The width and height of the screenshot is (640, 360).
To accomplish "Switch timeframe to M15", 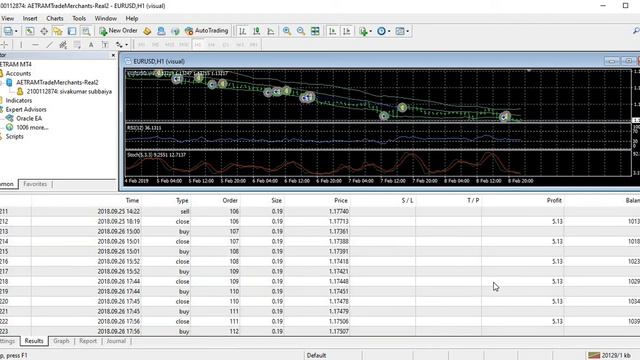I will pos(169,44).
